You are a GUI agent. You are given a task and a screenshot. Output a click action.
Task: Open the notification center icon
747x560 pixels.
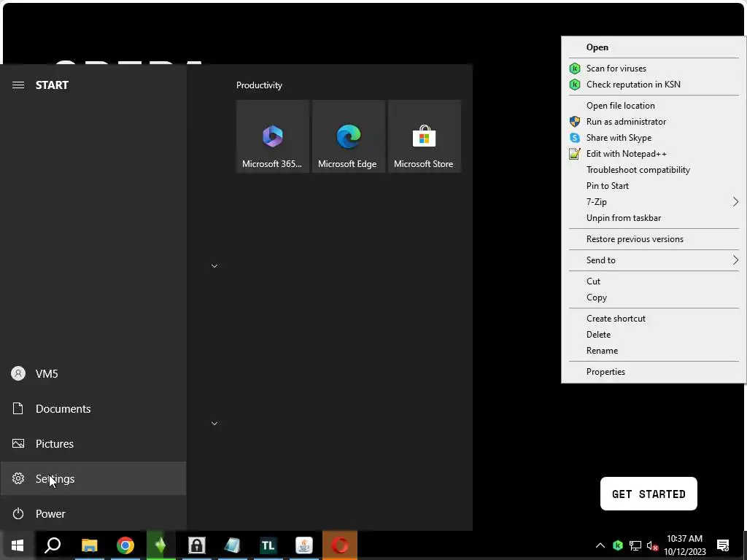click(x=723, y=545)
